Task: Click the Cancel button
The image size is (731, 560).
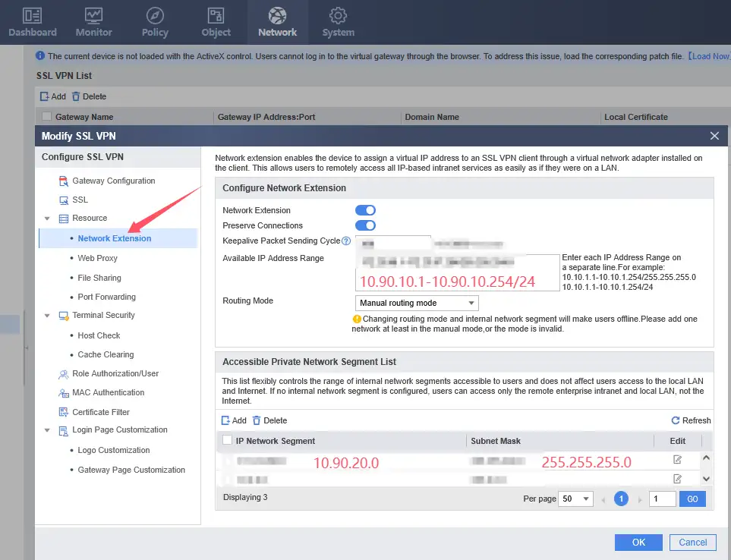Action: coord(692,542)
